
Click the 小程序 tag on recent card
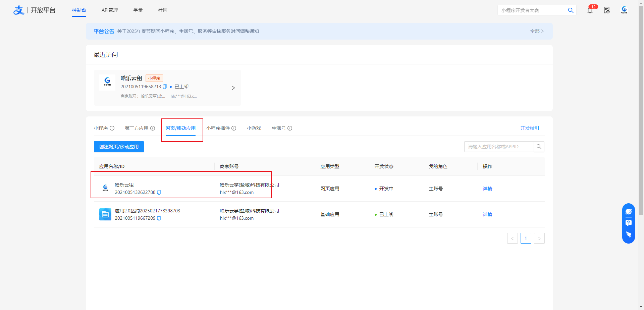click(x=154, y=78)
